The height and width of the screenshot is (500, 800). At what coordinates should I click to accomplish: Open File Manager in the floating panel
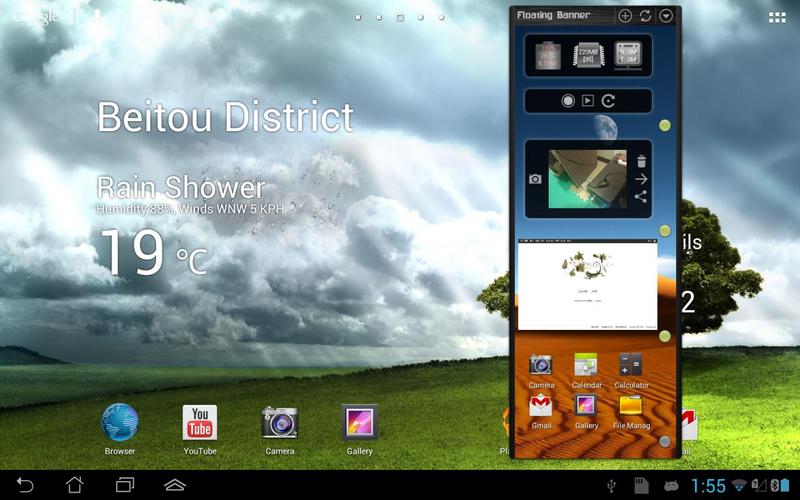631,410
